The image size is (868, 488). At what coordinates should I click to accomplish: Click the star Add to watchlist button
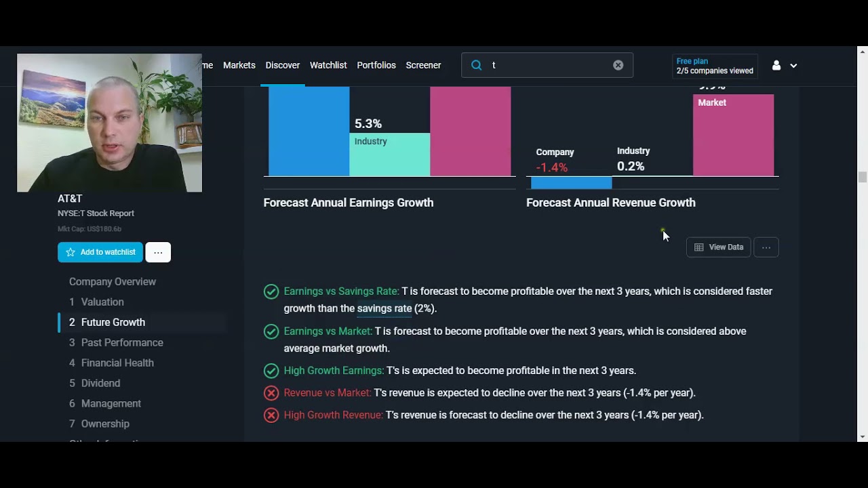point(100,252)
